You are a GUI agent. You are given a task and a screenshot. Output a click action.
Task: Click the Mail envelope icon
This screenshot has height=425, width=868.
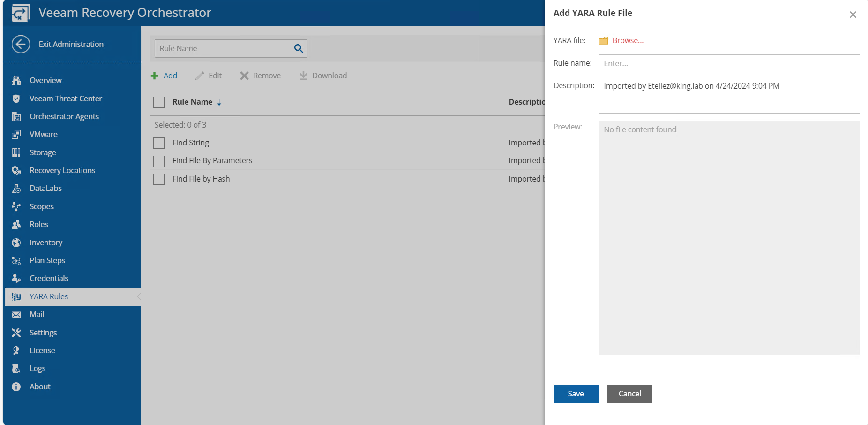coord(16,315)
